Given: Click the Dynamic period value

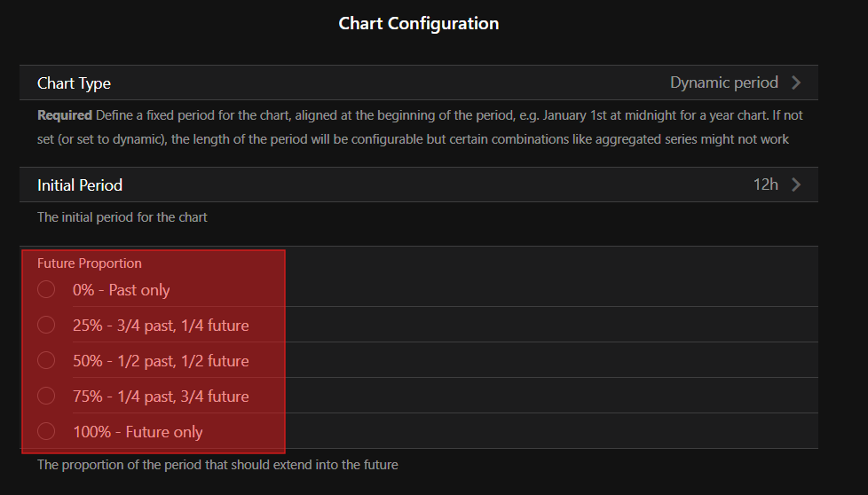Looking at the screenshot, I should pos(723,82).
